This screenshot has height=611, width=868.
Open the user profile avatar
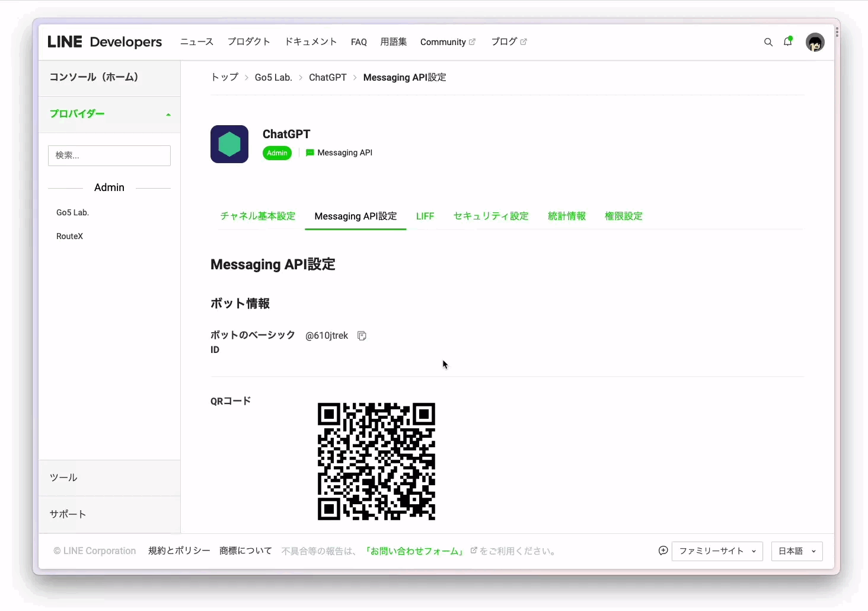coord(815,42)
